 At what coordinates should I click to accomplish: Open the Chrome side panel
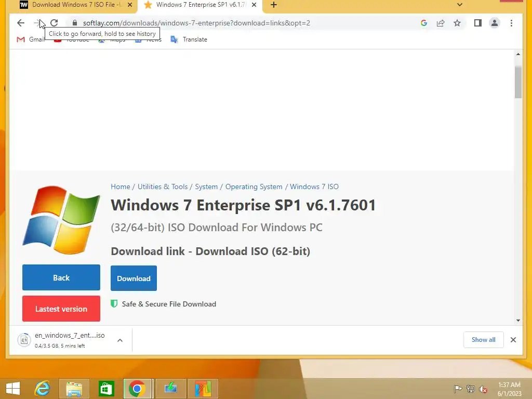478,23
